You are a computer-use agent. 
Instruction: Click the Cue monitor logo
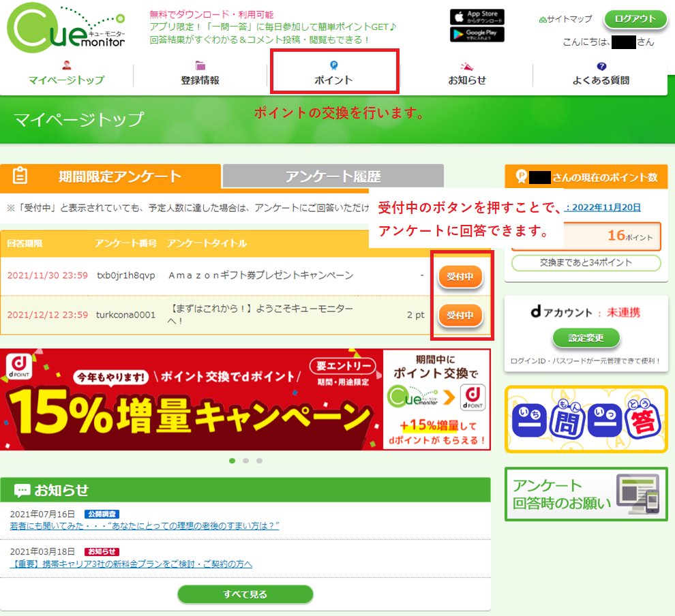pos(66,27)
